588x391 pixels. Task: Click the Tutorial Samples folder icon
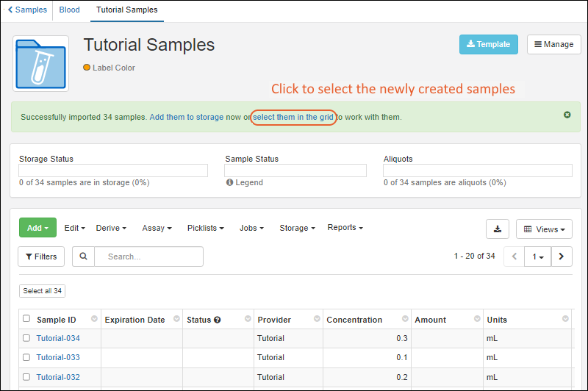point(41,63)
